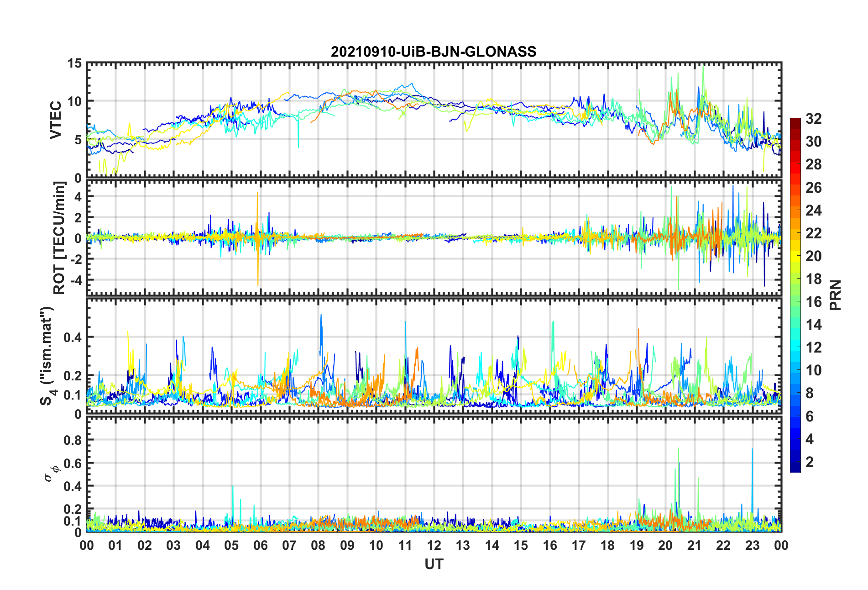The image size is (868, 590).
Task: Click x-axis hour tick label 03
Action: click(173, 545)
